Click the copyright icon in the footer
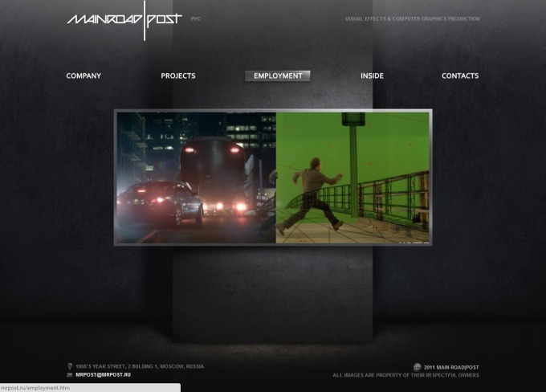546x392 pixels. tap(417, 367)
